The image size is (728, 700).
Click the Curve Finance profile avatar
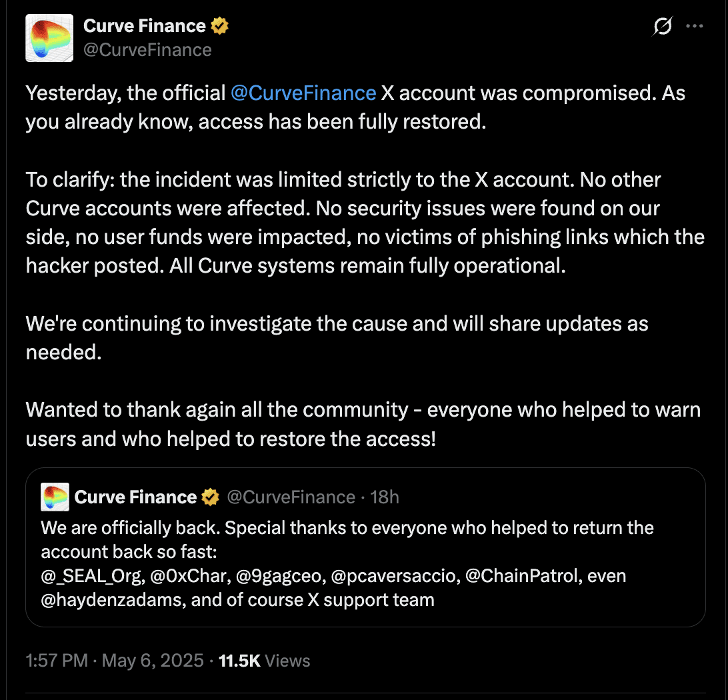[x=49, y=37]
